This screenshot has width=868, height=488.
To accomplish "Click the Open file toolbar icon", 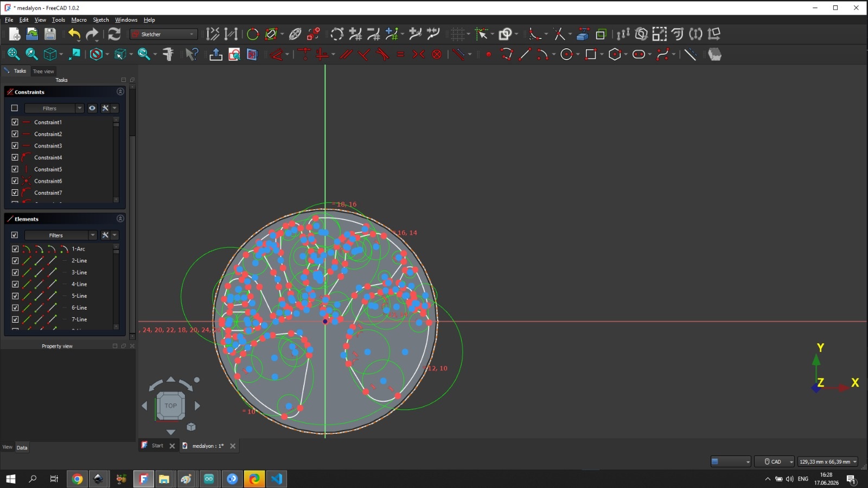I will (32, 34).
